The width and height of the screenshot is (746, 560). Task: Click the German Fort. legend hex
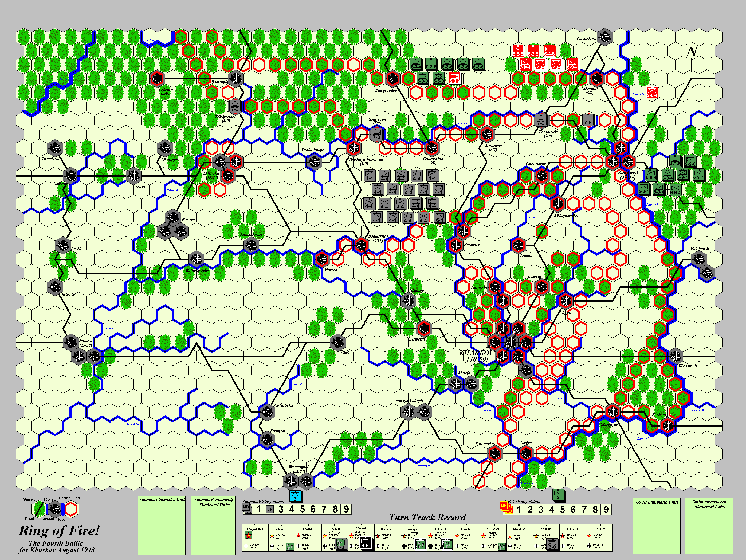click(x=71, y=509)
